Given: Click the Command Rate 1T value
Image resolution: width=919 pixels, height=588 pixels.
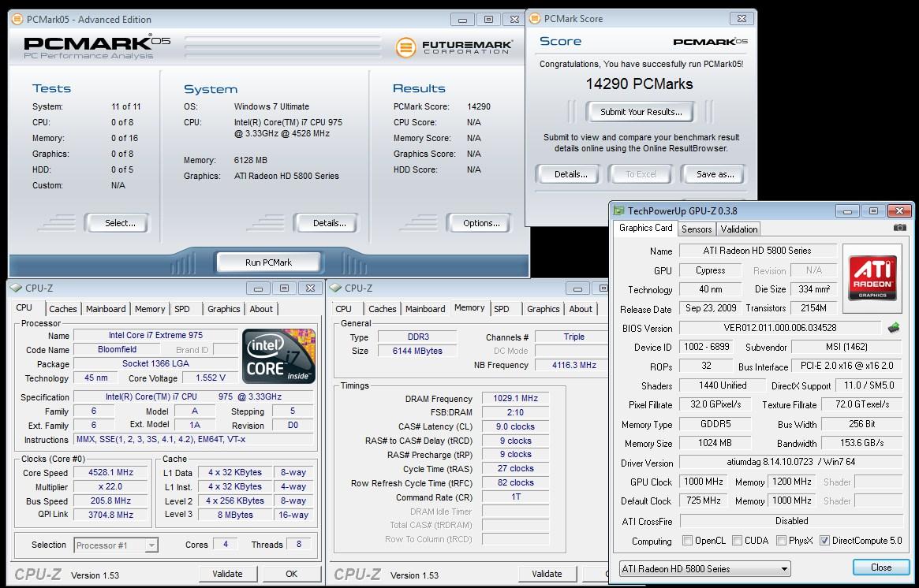Looking at the screenshot, I should pyautogui.click(x=515, y=497).
